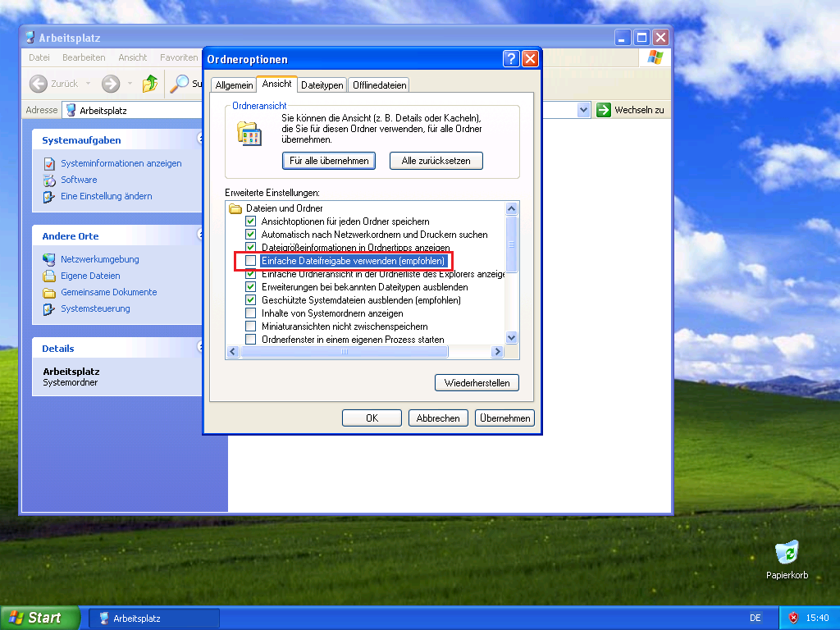Toggle Automatisch nach Netzwerkordnern und Druckern suchen

pyautogui.click(x=251, y=234)
